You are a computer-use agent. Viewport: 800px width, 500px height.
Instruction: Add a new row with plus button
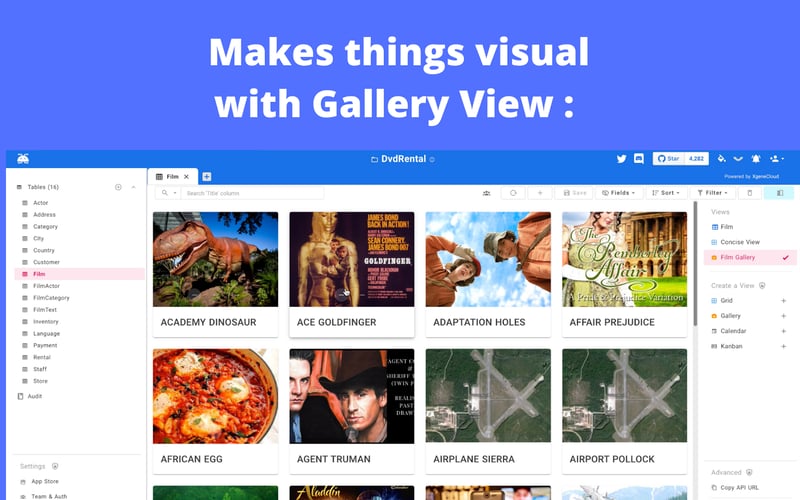[540, 193]
